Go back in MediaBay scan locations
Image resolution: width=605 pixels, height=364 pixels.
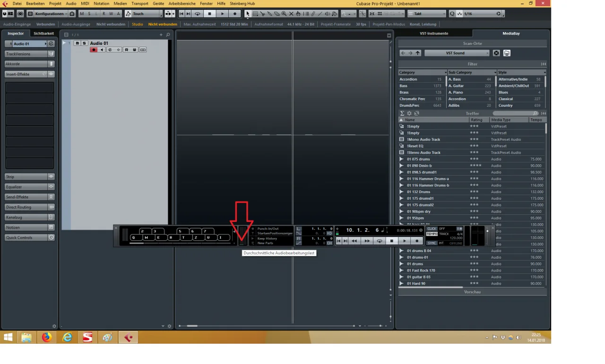click(403, 53)
